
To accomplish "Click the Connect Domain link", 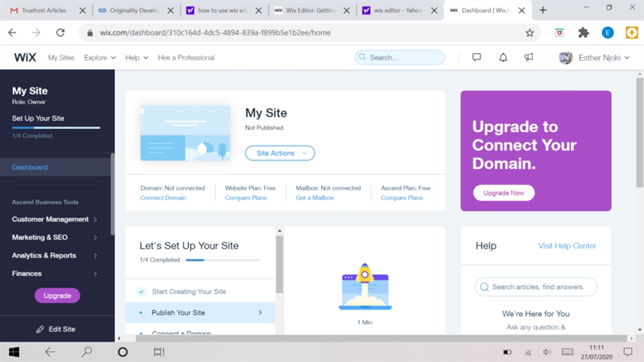I will 163,198.
